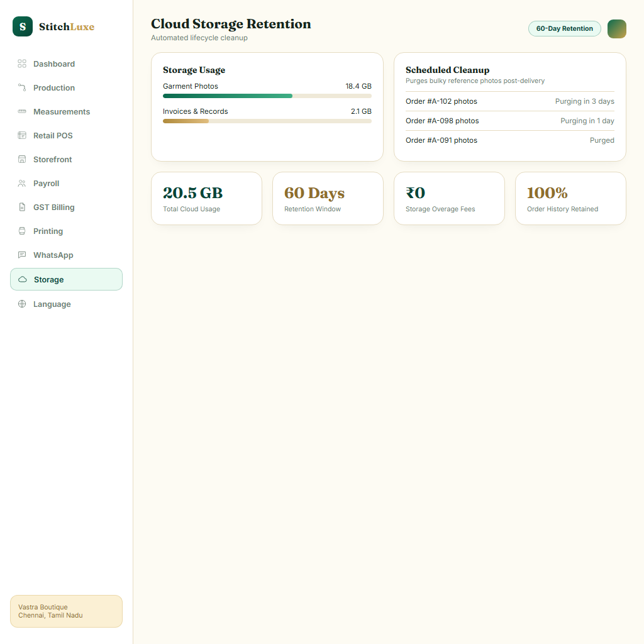Click the Garment Photos progress bar

[267, 96]
